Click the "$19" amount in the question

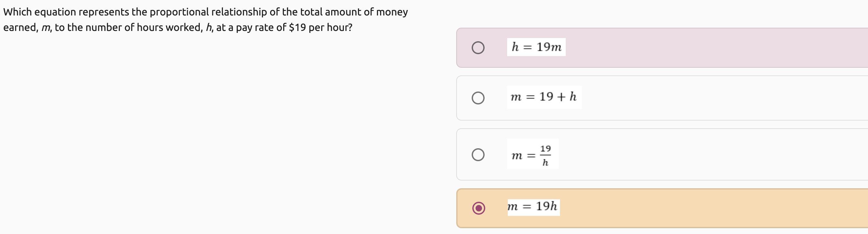pos(297,27)
